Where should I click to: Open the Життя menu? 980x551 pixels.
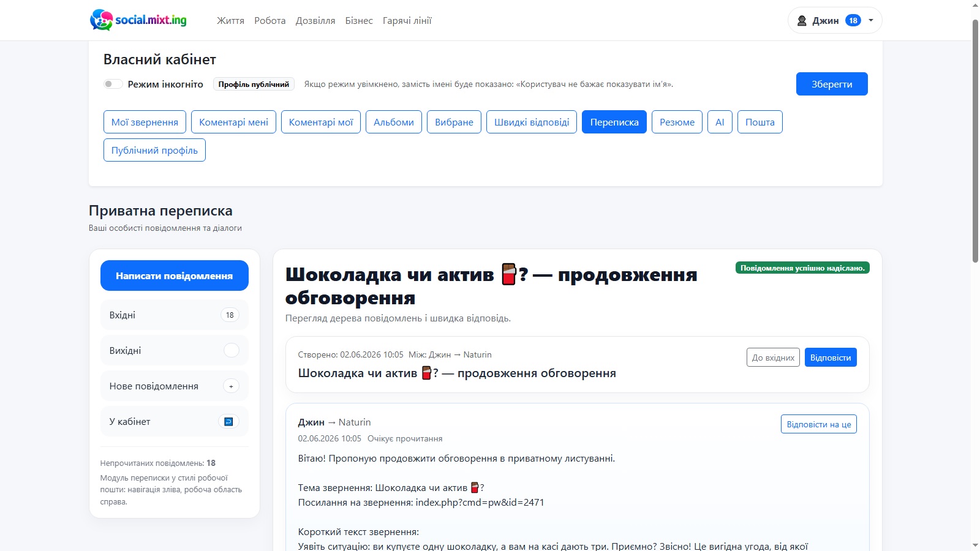tap(230, 20)
